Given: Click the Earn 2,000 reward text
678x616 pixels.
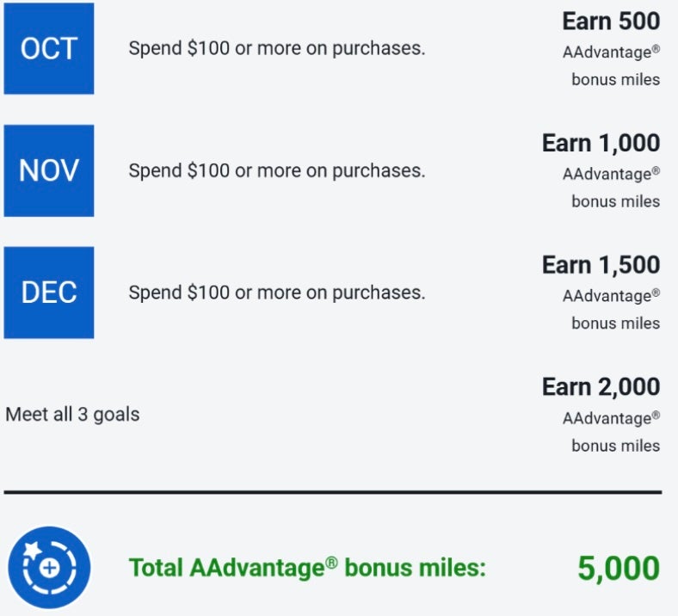Looking at the screenshot, I should pos(601,387).
